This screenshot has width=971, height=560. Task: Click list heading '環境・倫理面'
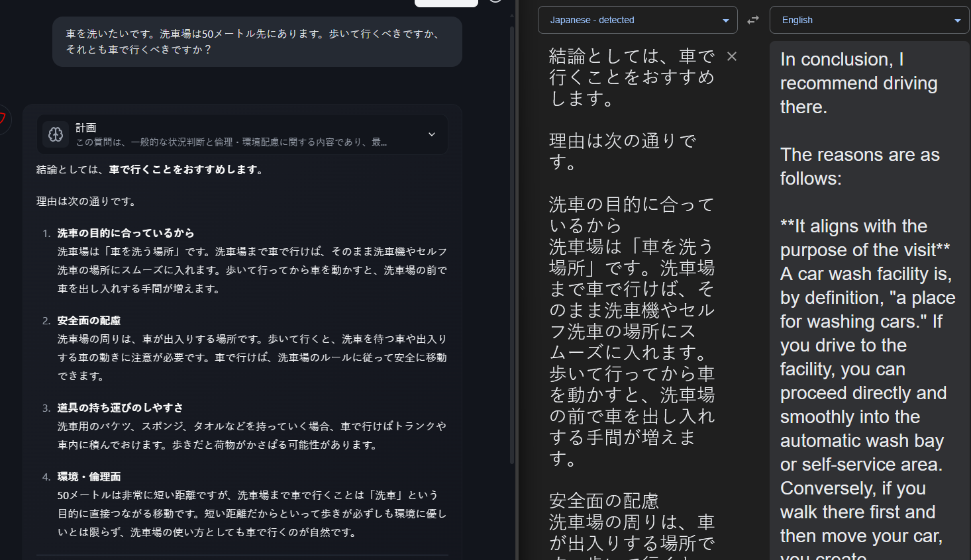[89, 477]
